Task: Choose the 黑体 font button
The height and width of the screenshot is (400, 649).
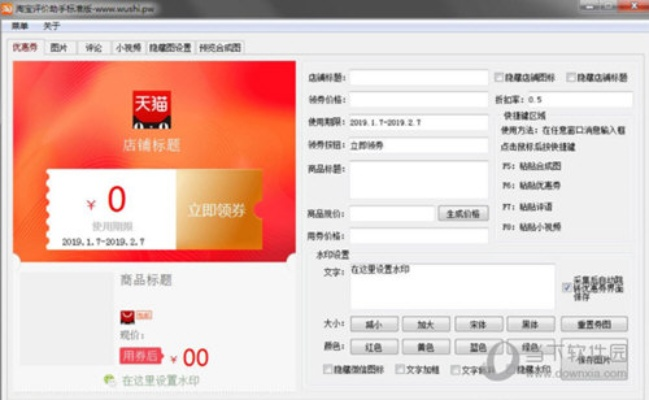Action: (531, 324)
